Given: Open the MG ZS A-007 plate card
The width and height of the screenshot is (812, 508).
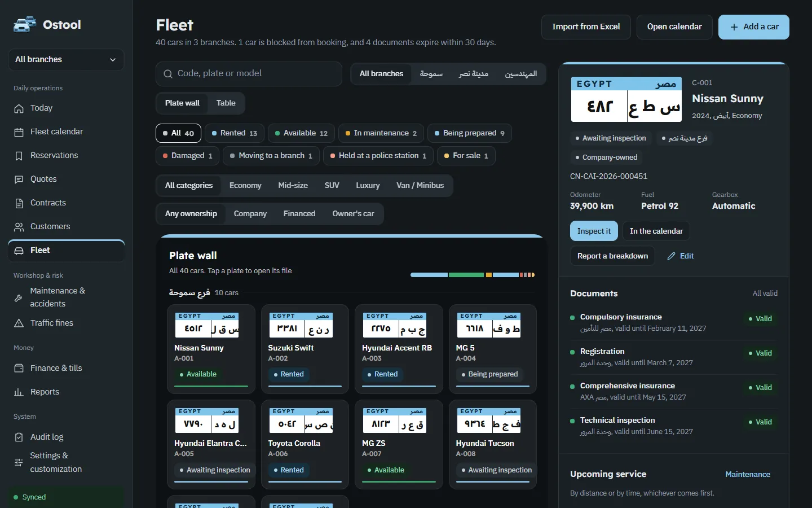Looking at the screenshot, I should click(x=399, y=445).
